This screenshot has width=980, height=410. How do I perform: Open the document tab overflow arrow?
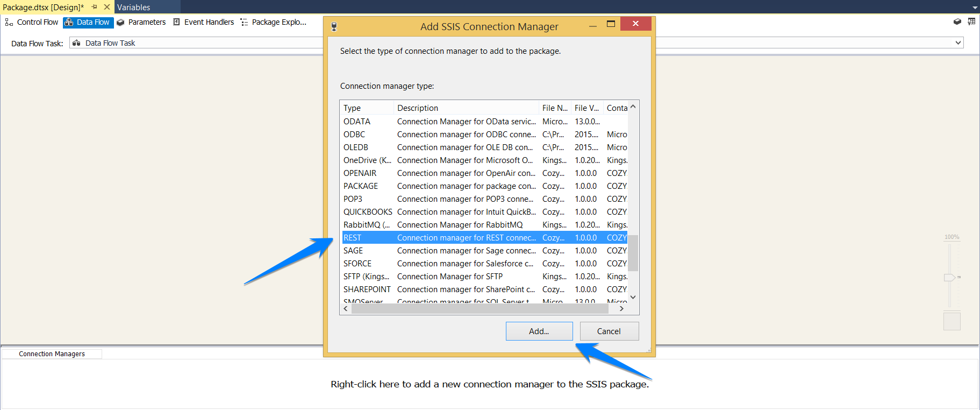pos(975,8)
